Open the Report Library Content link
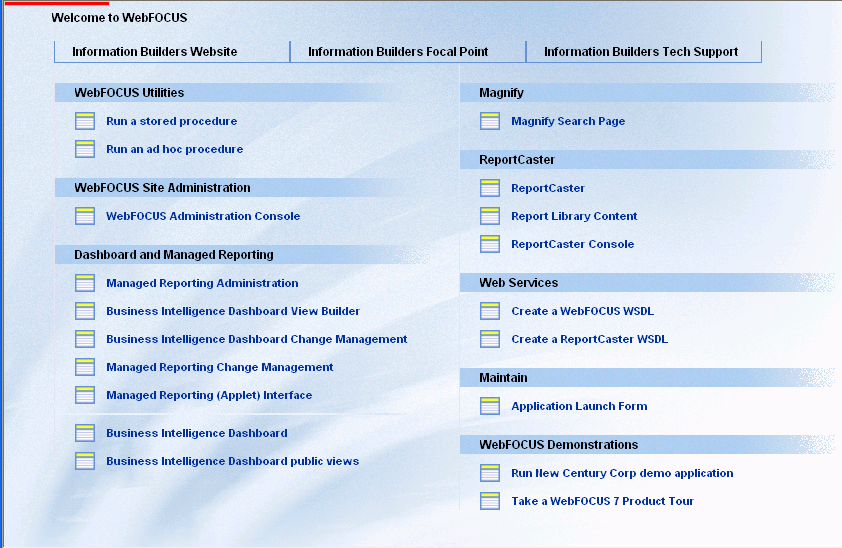 pyautogui.click(x=574, y=216)
